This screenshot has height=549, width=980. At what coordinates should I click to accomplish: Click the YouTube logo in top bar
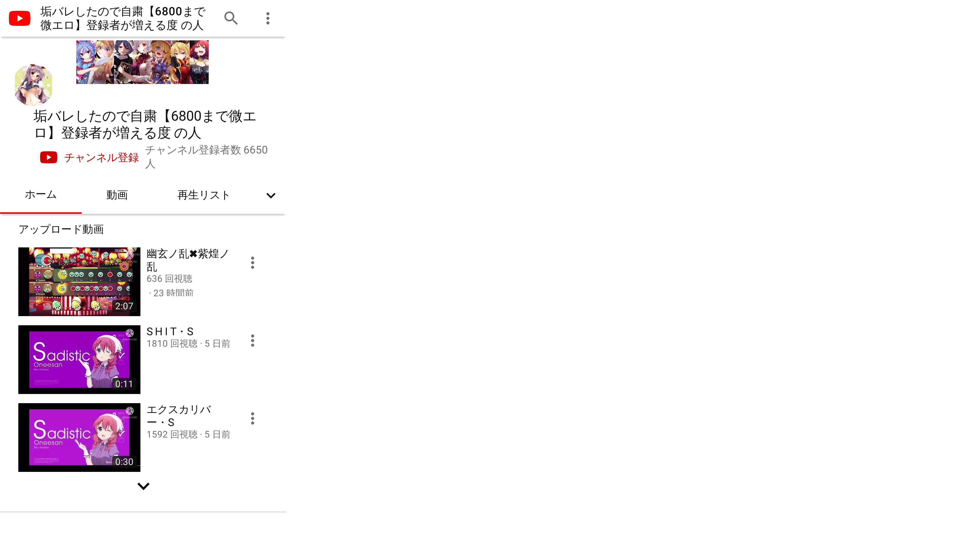click(x=19, y=18)
